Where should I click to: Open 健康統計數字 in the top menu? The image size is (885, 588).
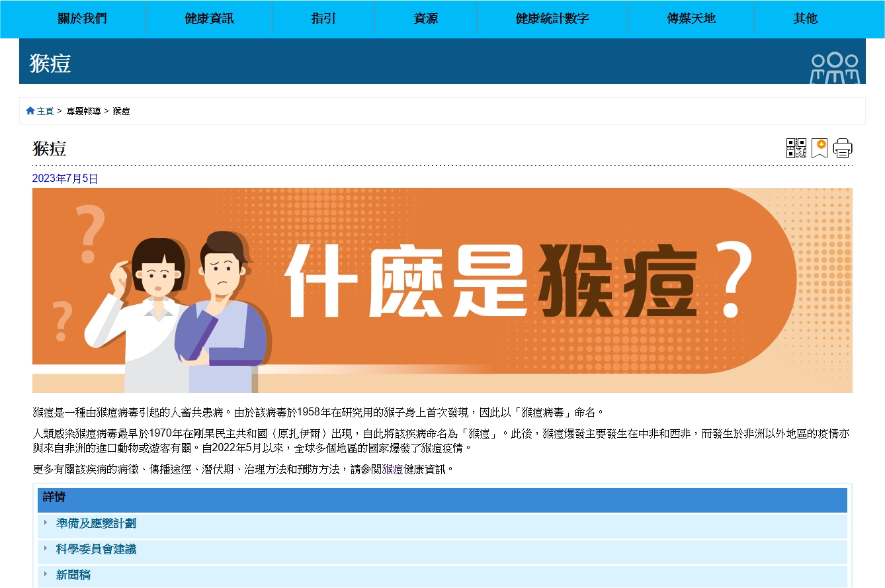pos(552,19)
